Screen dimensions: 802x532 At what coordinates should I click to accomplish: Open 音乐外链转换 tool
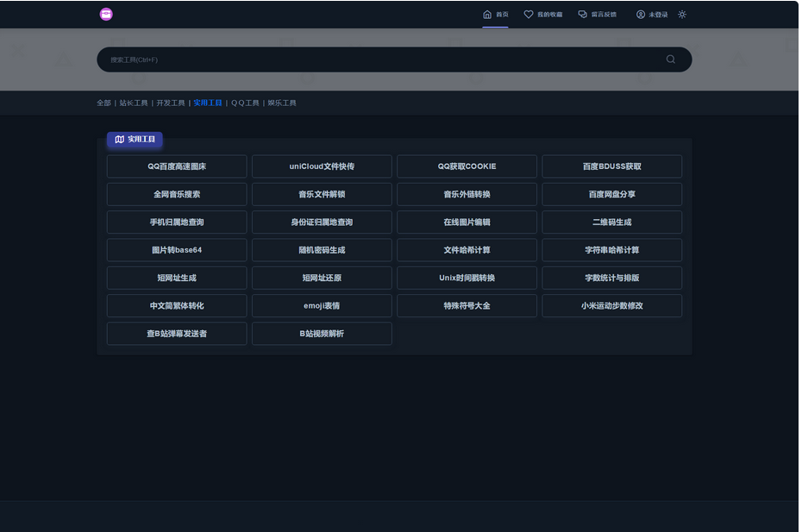tap(467, 194)
